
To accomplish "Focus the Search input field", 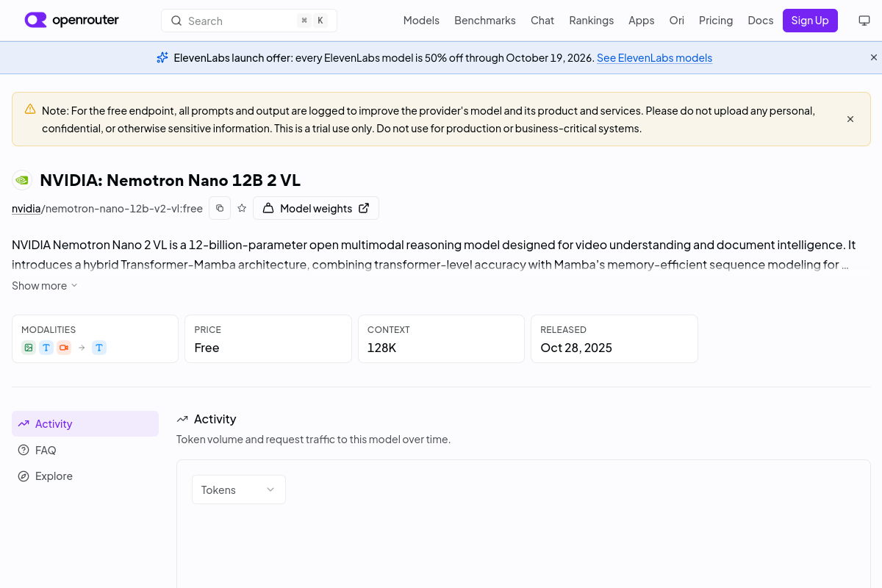I will pyautogui.click(x=249, y=21).
